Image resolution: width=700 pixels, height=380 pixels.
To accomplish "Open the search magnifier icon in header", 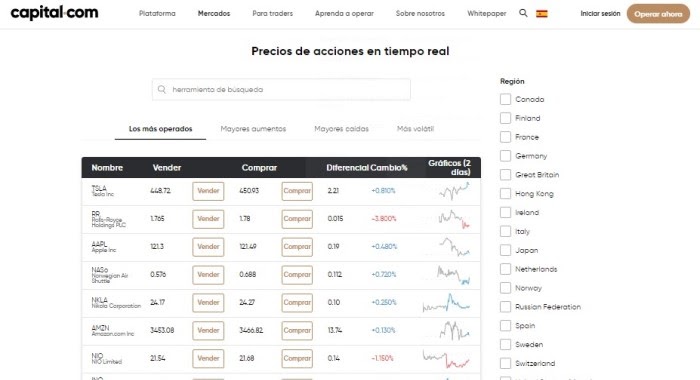I will click(523, 13).
